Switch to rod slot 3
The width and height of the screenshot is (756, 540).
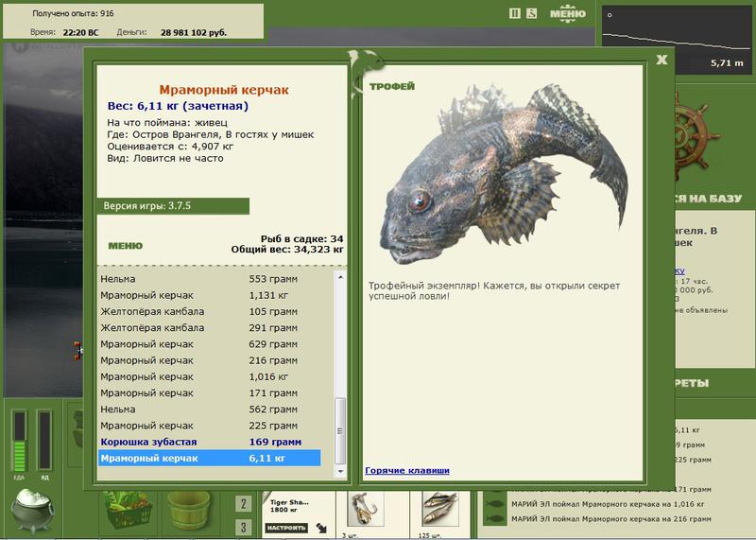pos(243,528)
